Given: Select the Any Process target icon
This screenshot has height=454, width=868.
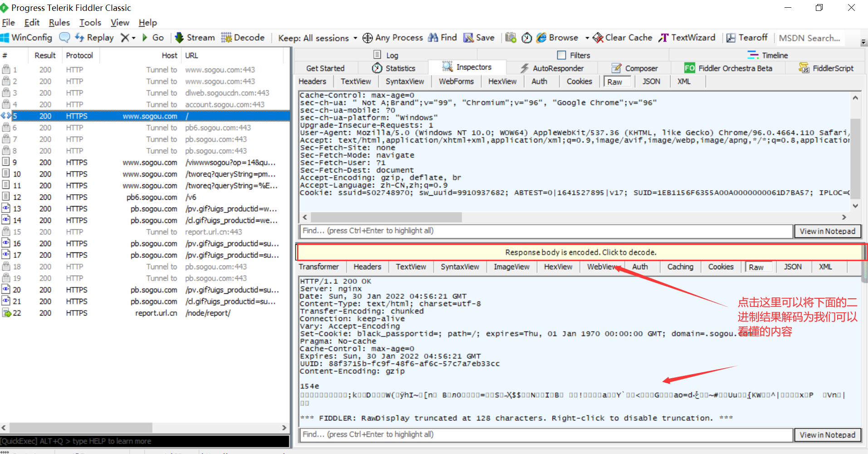Looking at the screenshot, I should tap(367, 38).
